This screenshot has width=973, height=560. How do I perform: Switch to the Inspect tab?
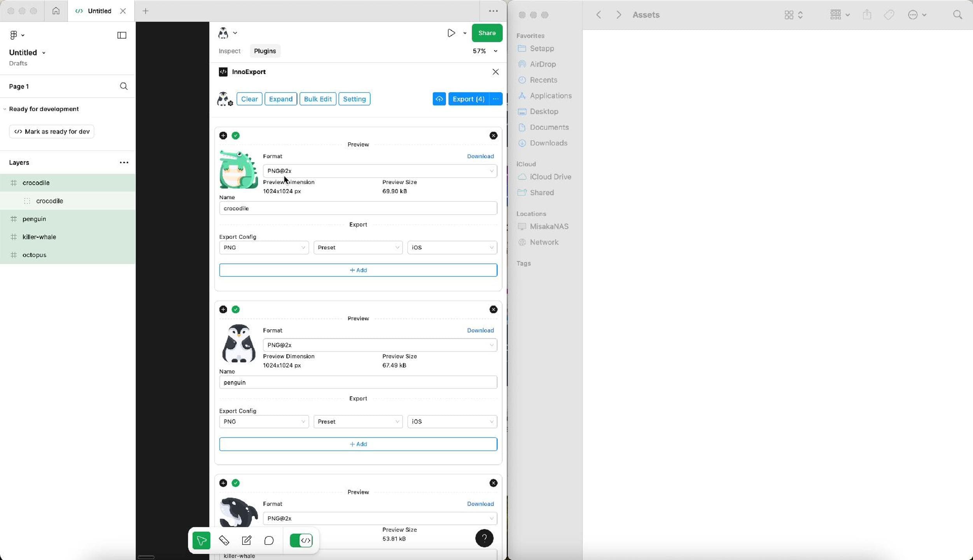(229, 51)
